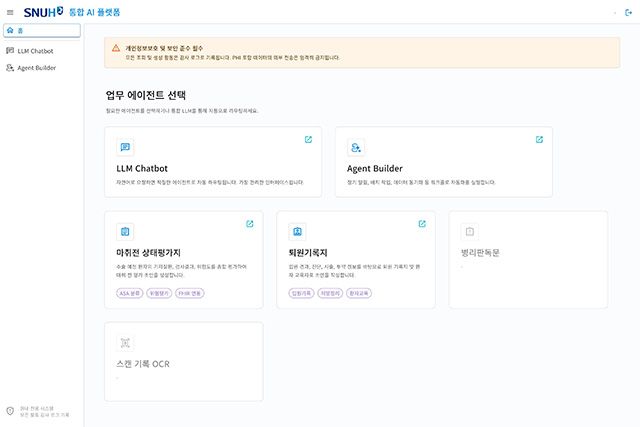This screenshot has height=427, width=640.
Task: Click the Agent Builder card description text
Action: (421, 182)
